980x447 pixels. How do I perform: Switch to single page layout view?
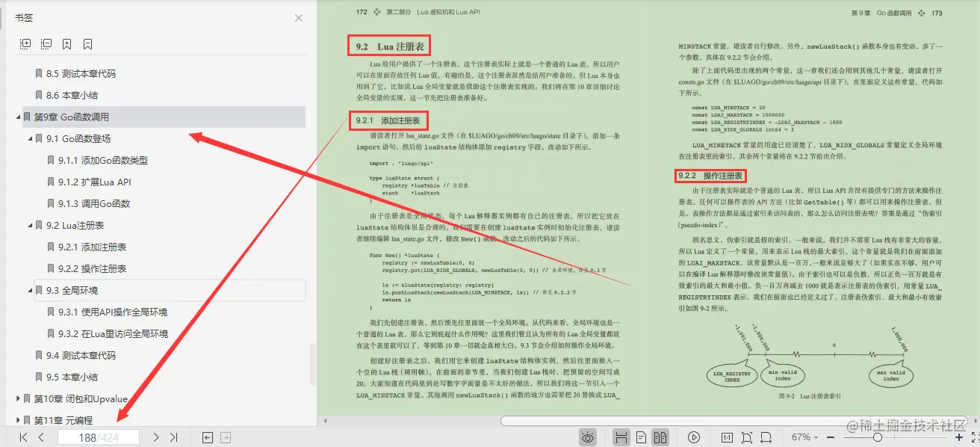(642, 437)
